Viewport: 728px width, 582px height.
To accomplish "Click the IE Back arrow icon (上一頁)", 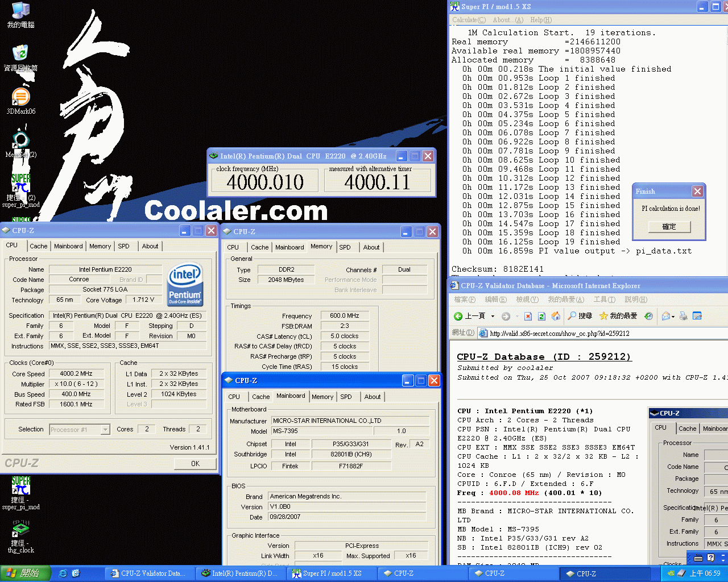I will click(x=458, y=316).
